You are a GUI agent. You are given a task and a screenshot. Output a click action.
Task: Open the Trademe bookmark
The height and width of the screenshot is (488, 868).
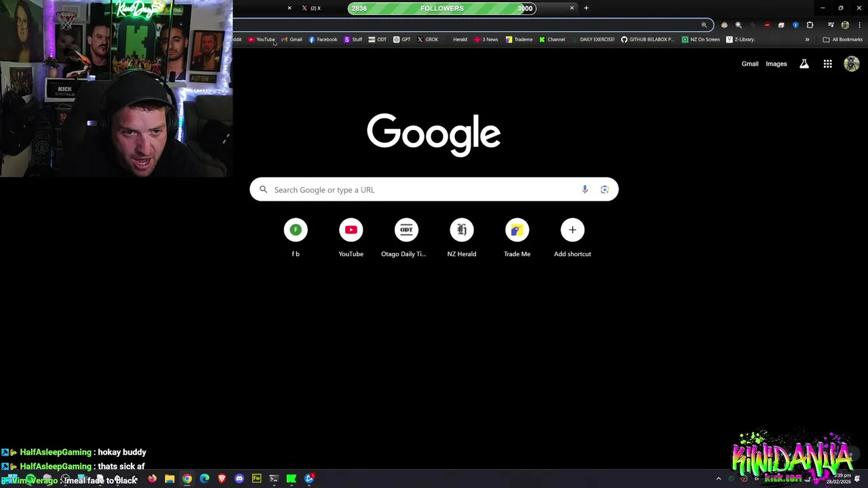(519, 39)
